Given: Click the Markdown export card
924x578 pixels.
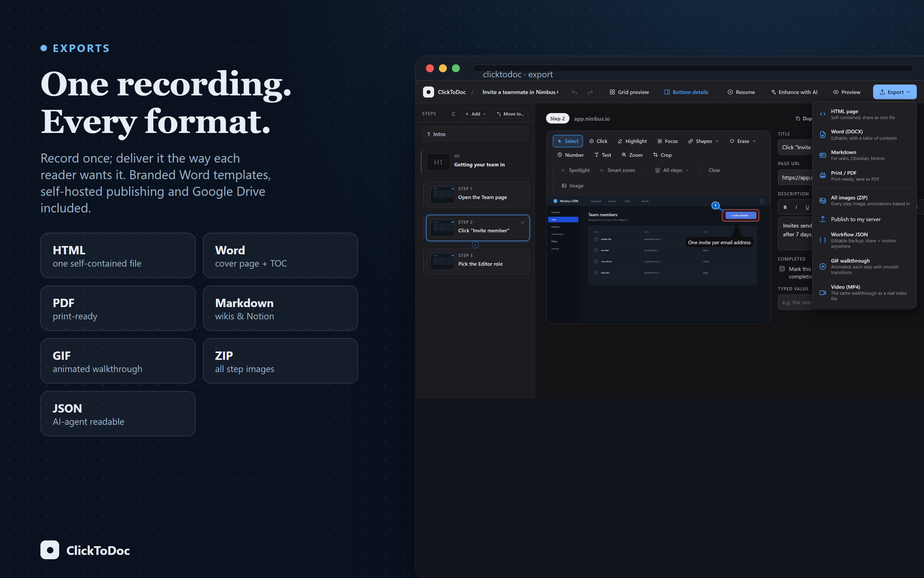Looking at the screenshot, I should click(x=280, y=308).
